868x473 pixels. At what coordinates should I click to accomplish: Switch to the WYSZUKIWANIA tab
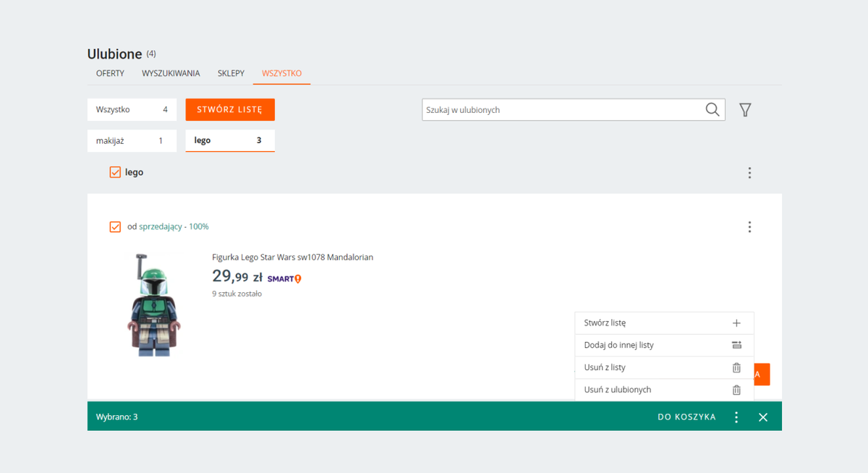click(171, 74)
